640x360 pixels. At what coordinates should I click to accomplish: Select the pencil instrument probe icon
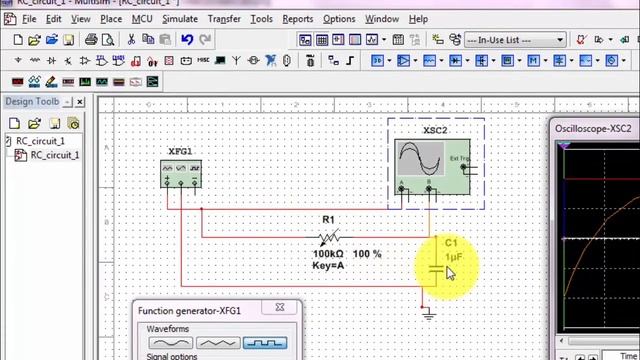(51, 82)
